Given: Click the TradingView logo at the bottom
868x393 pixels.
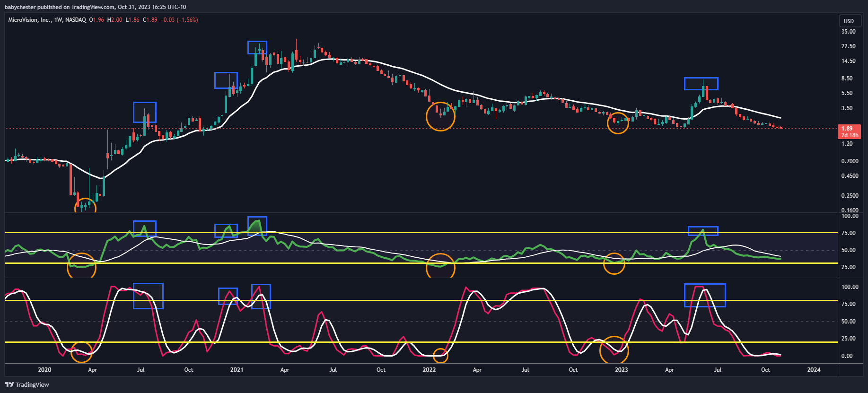Looking at the screenshot, I should tap(27, 384).
